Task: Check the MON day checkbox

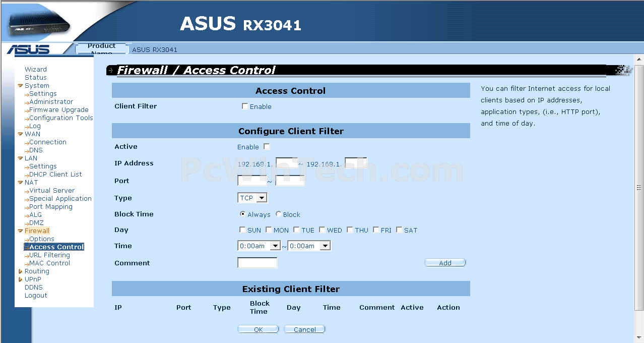Action: 269,230
